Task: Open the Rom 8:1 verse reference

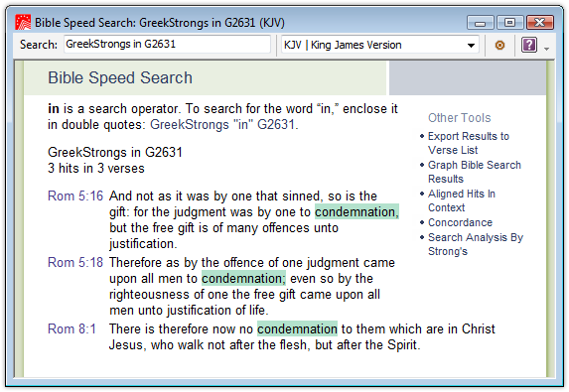Action: click(x=71, y=328)
